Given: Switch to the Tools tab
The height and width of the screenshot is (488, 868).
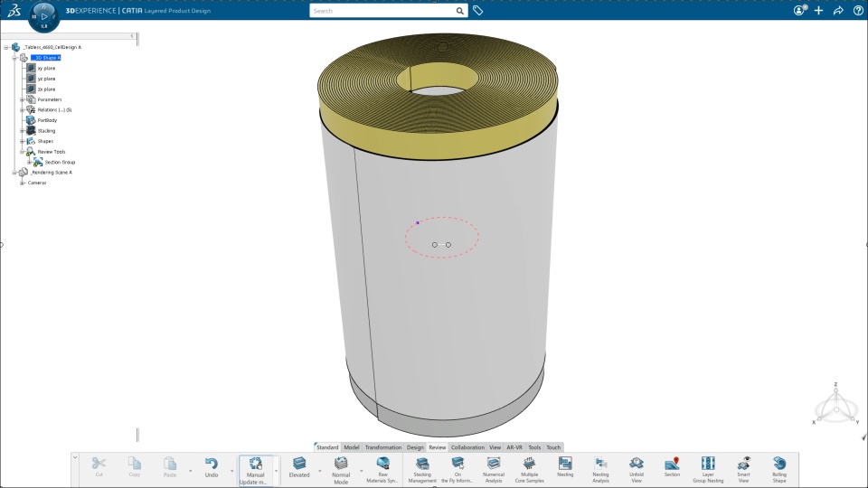Looking at the screenshot, I should (x=534, y=447).
